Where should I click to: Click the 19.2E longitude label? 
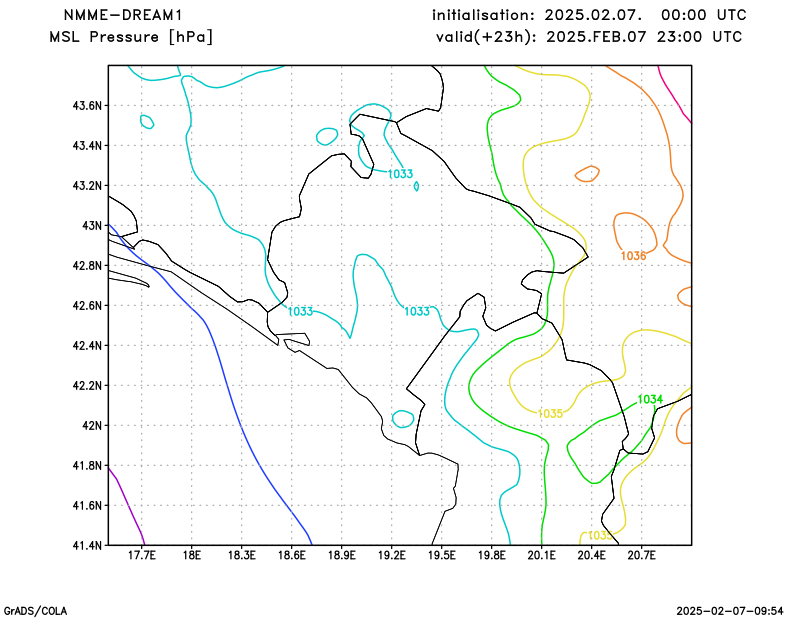pyautogui.click(x=392, y=556)
